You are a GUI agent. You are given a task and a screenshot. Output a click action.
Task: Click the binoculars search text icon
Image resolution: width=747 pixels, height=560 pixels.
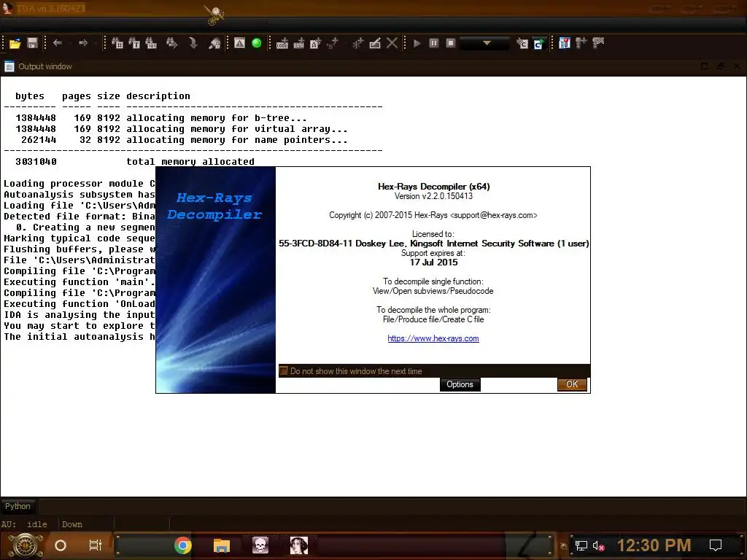134,43
